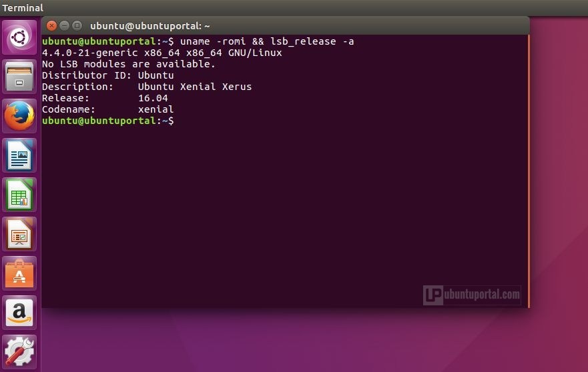
Task: Click the Terminal label in top panel
Action: tap(23, 7)
